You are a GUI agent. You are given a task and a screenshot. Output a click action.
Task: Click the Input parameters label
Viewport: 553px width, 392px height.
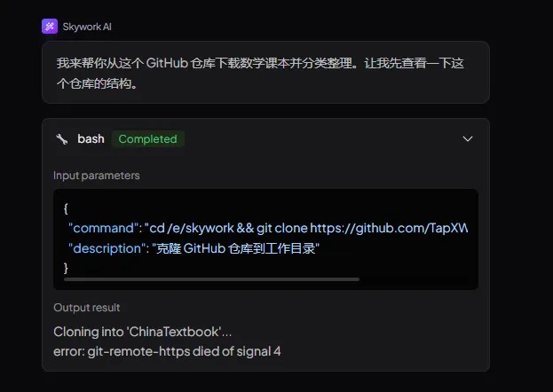click(96, 176)
